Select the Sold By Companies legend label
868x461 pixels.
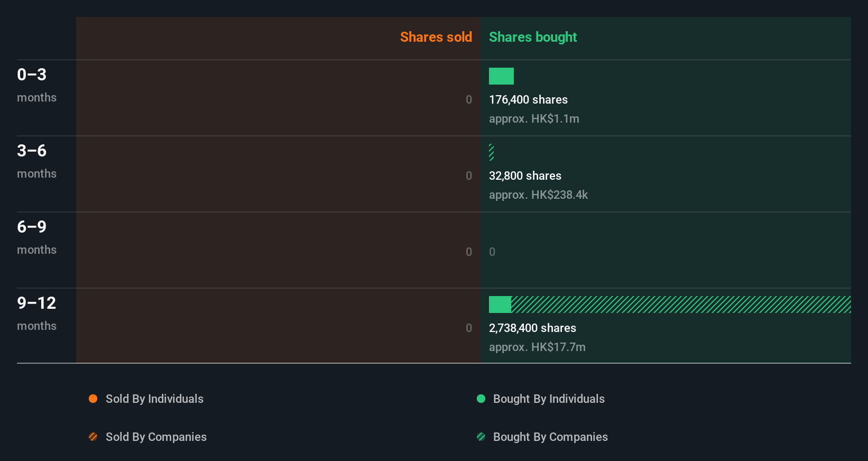click(156, 437)
